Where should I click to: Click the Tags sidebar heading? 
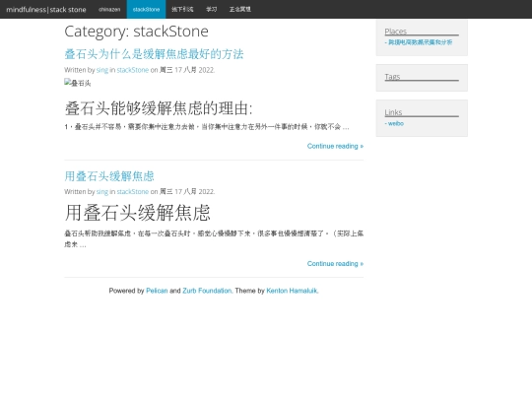392,77
